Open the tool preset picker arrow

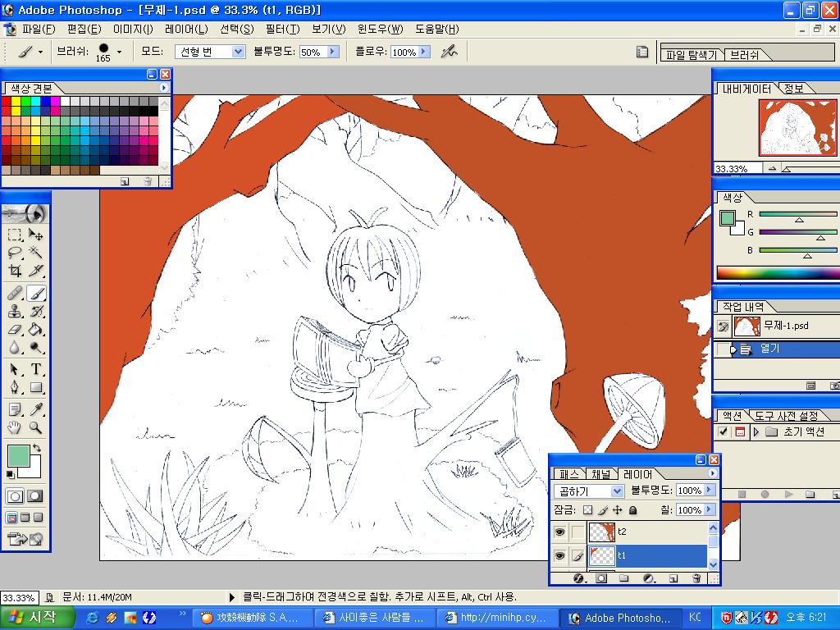pyautogui.click(x=40, y=52)
